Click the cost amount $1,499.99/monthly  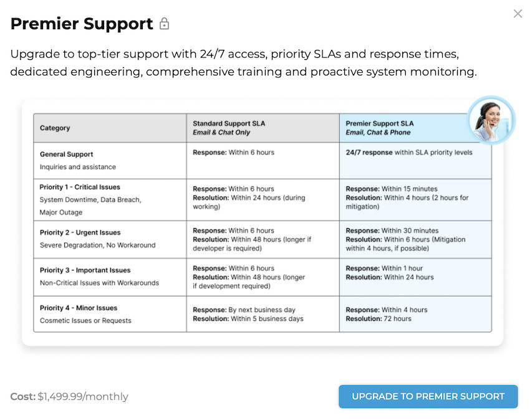point(82,396)
